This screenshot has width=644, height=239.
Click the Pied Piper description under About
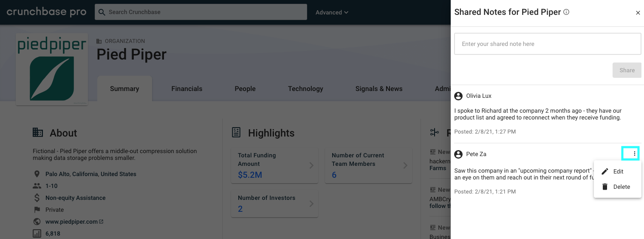[x=115, y=154]
